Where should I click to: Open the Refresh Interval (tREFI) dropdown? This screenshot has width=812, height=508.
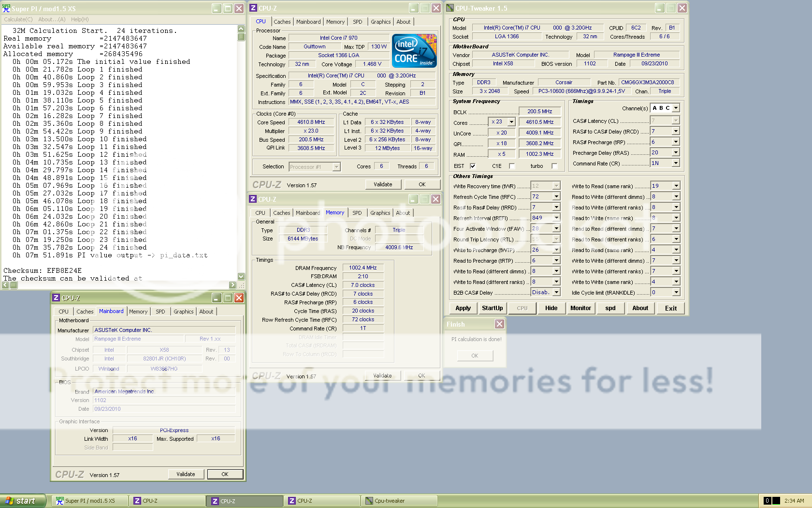pos(556,218)
